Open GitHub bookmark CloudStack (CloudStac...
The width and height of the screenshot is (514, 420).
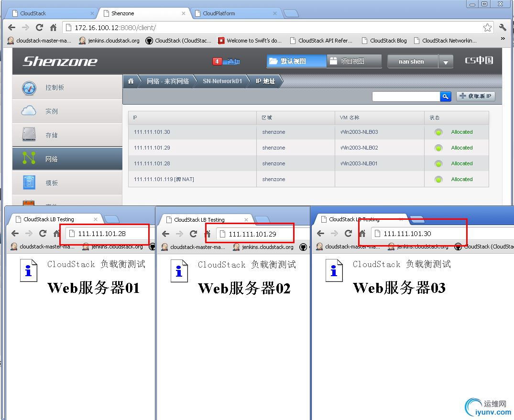coord(179,41)
